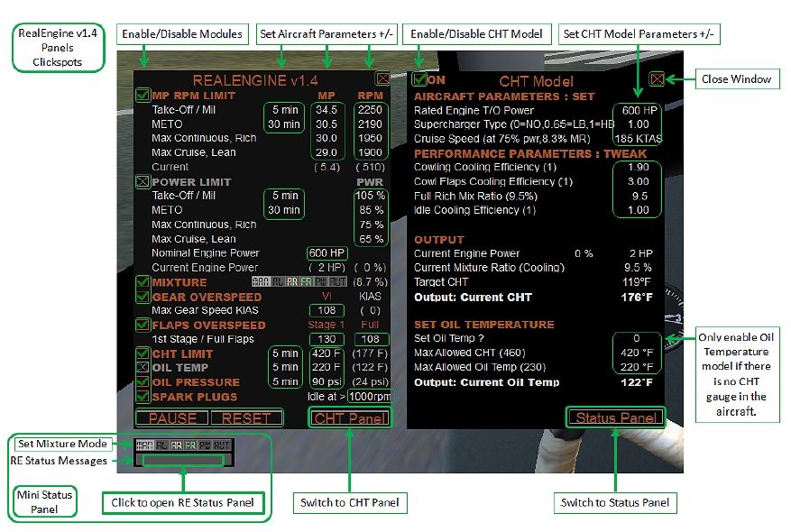
Task: Set Supercharger Type value 1.00
Action: pyautogui.click(x=639, y=124)
